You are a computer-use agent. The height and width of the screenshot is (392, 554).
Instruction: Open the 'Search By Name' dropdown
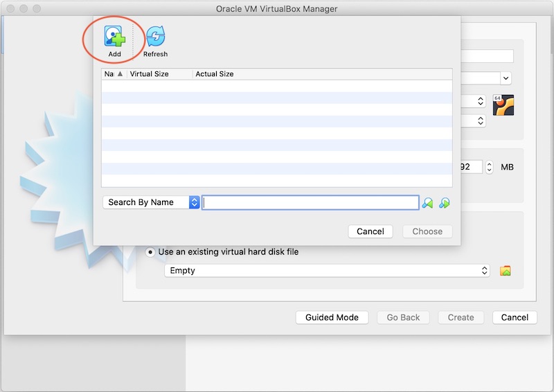click(151, 202)
